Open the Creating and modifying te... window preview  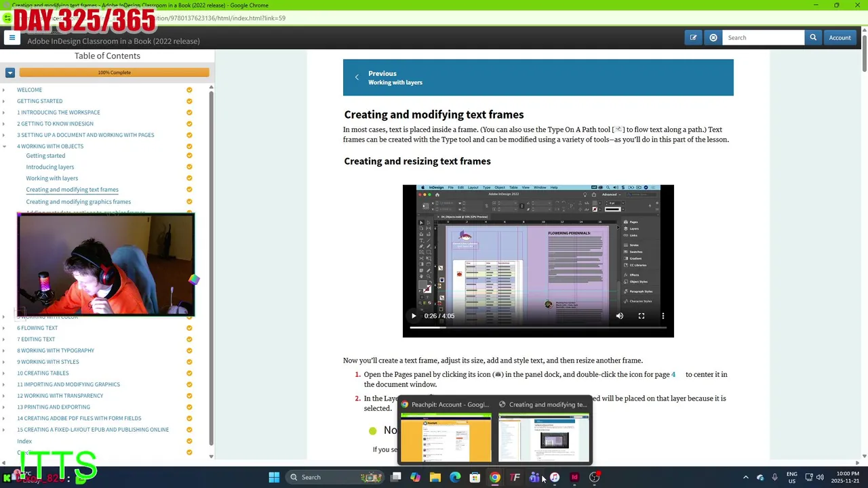tap(544, 430)
